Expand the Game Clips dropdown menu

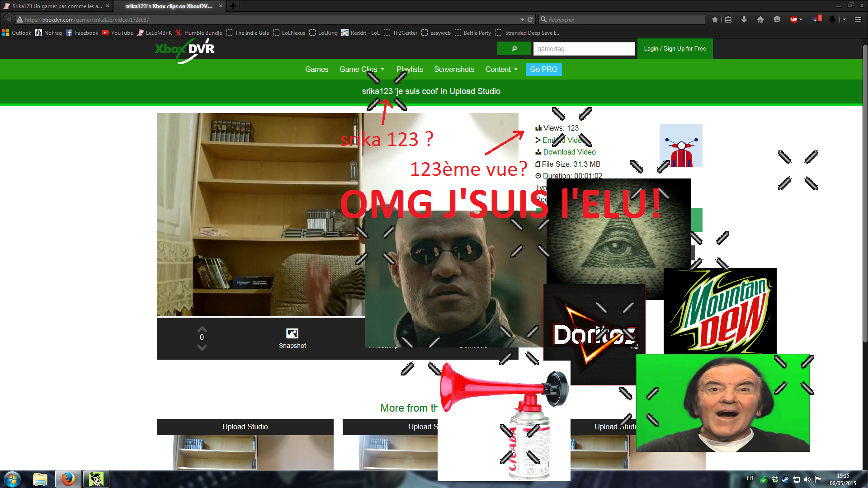[362, 69]
